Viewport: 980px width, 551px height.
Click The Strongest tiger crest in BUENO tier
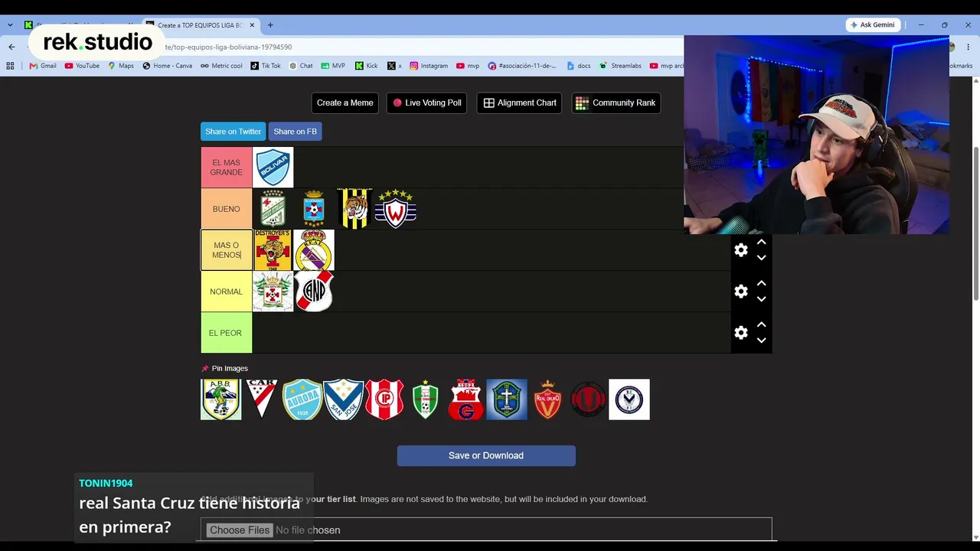[354, 209]
